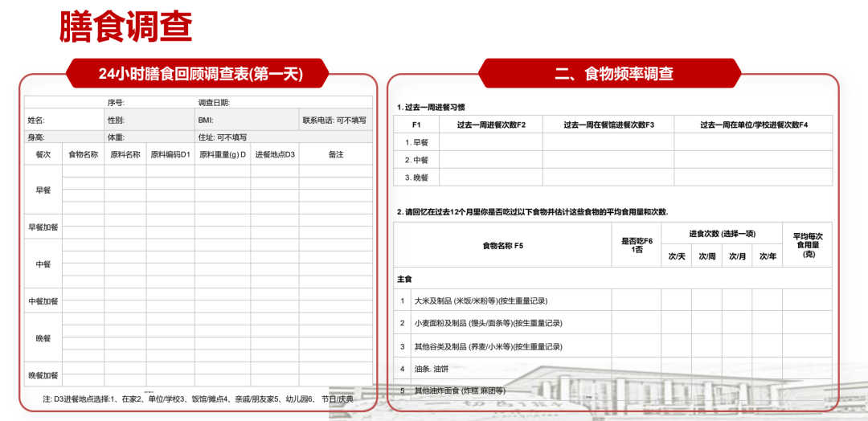868x421 pixels.
Task: Select the 次/年 frequency column header
Action: click(768, 256)
